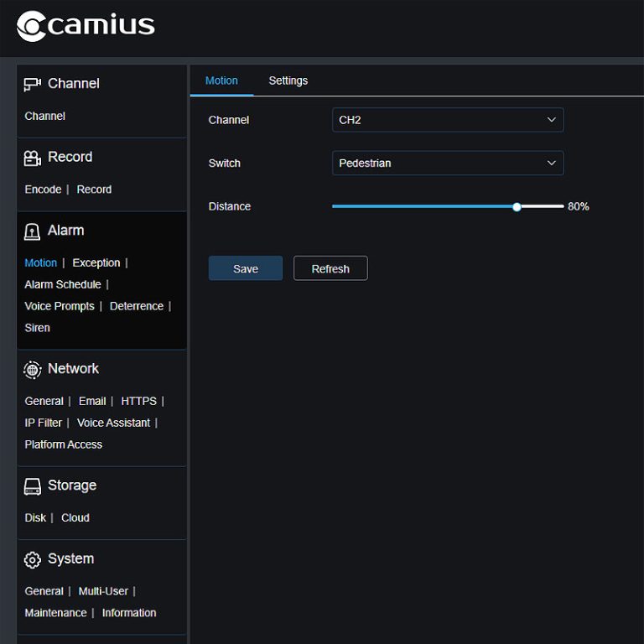Click the Network globe icon
The height and width of the screenshot is (644, 644).
(x=32, y=370)
